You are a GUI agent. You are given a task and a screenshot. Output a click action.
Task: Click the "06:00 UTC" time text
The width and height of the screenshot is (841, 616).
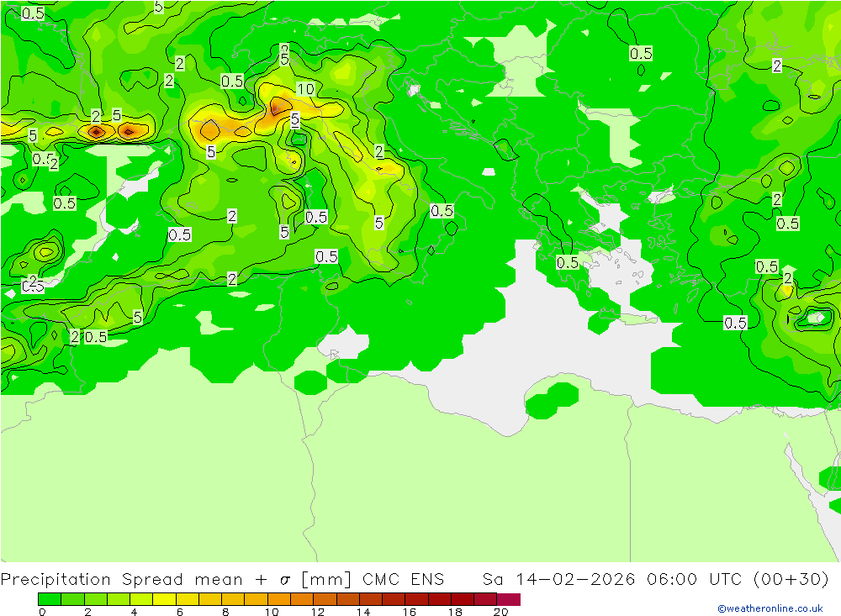pos(694,580)
